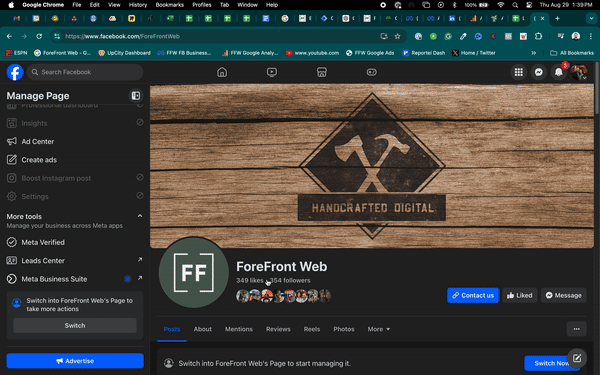Open the Chrome extensions puzzle icon
Screen dimensions: 600x375
(538, 36)
